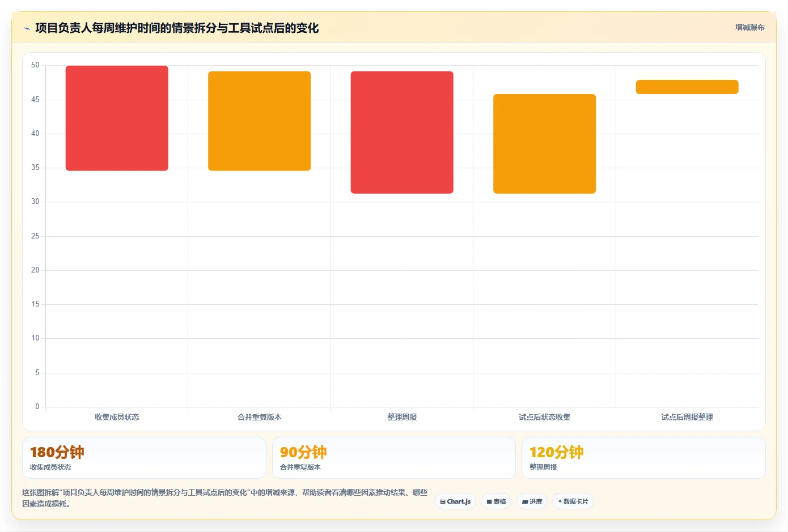The height and width of the screenshot is (532, 788).
Task: Click y-axis value 45
Action: coord(35,99)
